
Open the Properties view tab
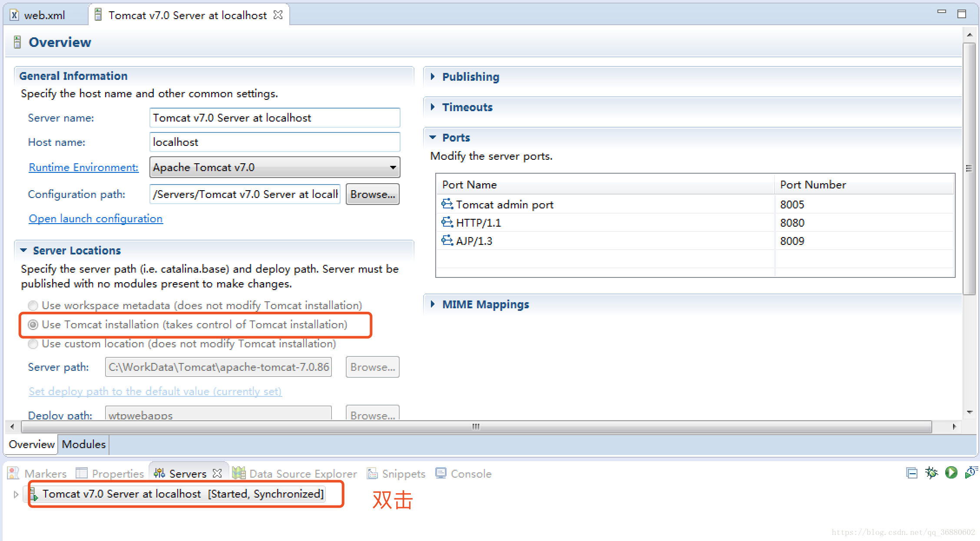point(110,473)
